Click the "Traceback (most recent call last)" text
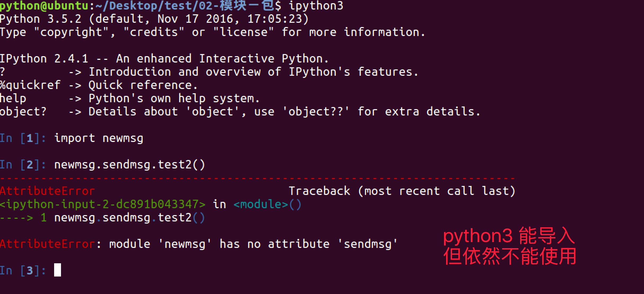The image size is (644, 294). pos(402,191)
